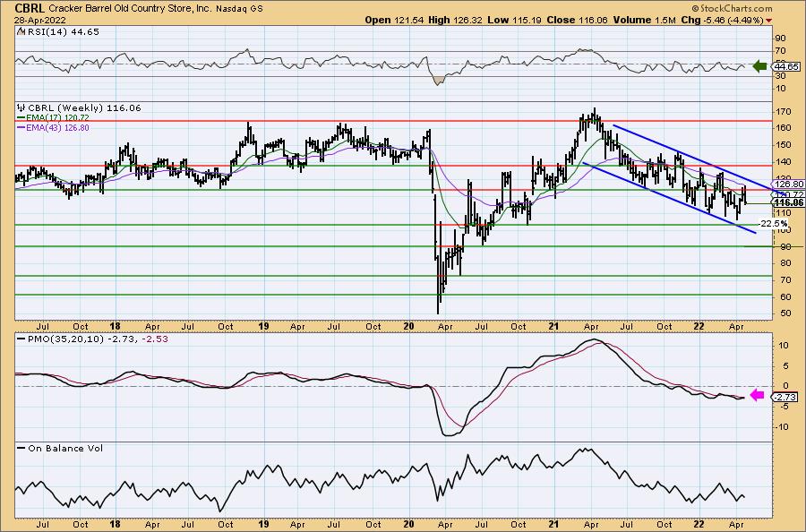Click the Nasdaq GS exchange label

click(237, 9)
